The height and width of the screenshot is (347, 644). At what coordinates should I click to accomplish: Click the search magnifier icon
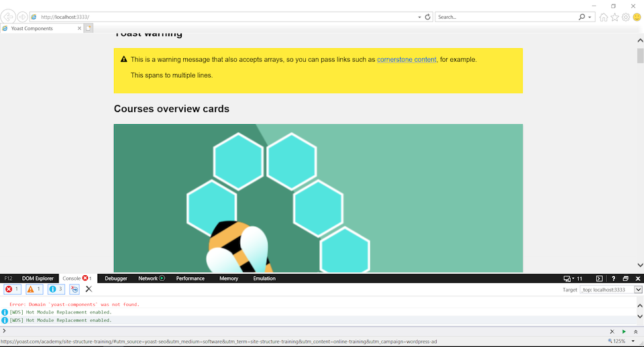582,17
